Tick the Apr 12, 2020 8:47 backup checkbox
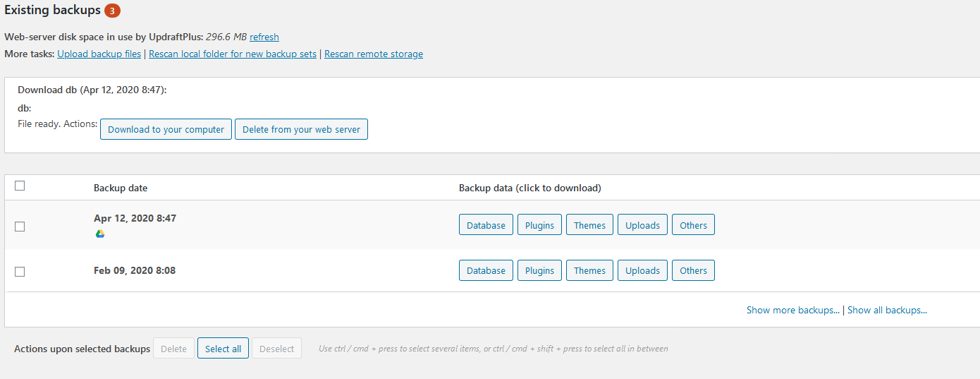The height and width of the screenshot is (379, 980). 20,227
